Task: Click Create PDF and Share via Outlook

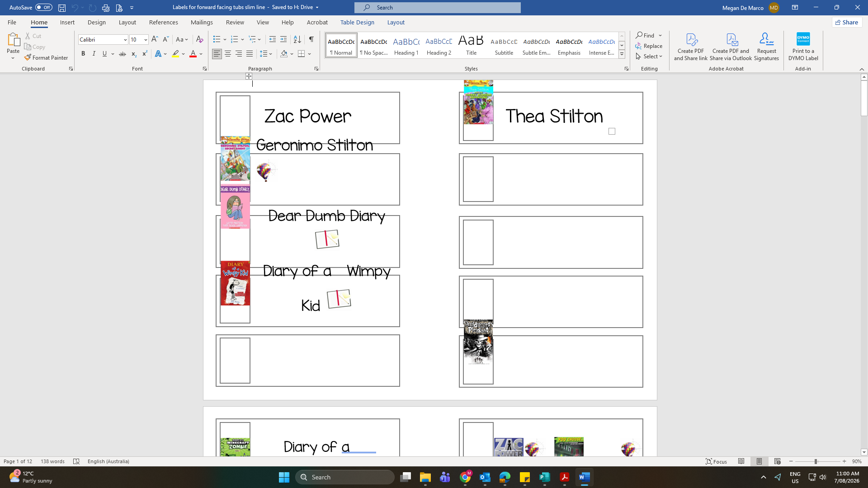Action: pos(731,47)
